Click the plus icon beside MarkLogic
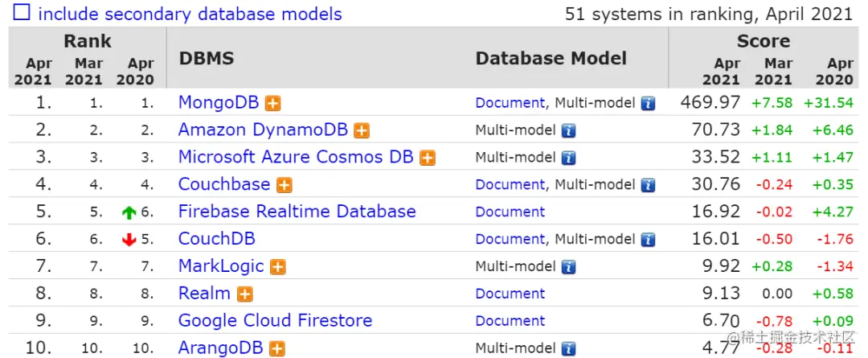 tap(278, 267)
